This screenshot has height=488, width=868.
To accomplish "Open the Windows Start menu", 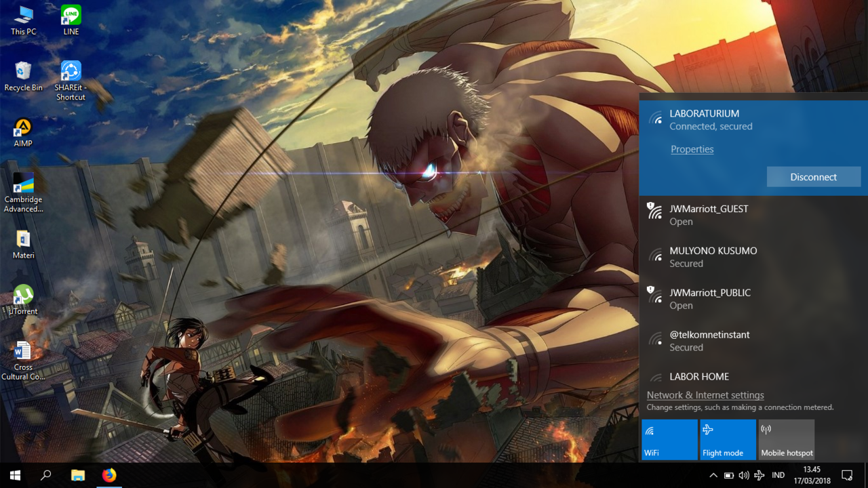I will click(15, 475).
